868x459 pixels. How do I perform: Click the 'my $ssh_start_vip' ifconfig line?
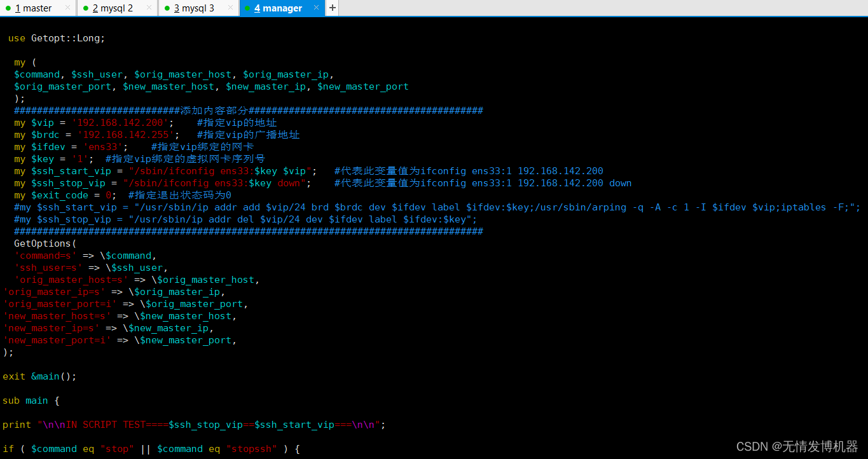point(308,171)
